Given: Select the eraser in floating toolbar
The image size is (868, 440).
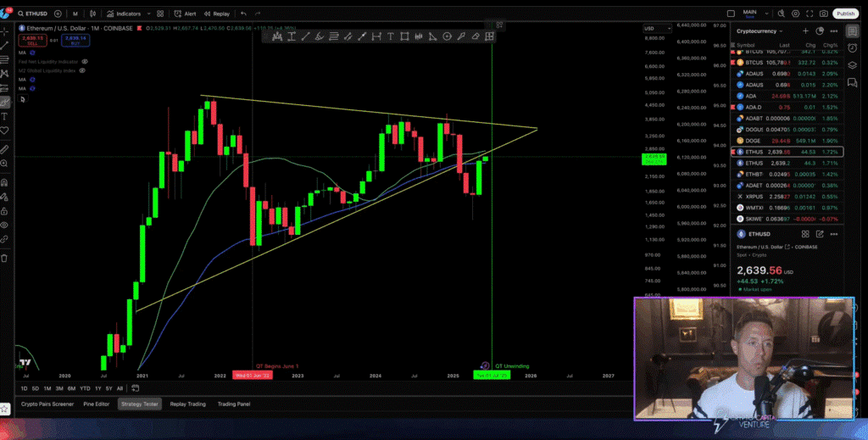Looking at the screenshot, I should click(x=476, y=36).
